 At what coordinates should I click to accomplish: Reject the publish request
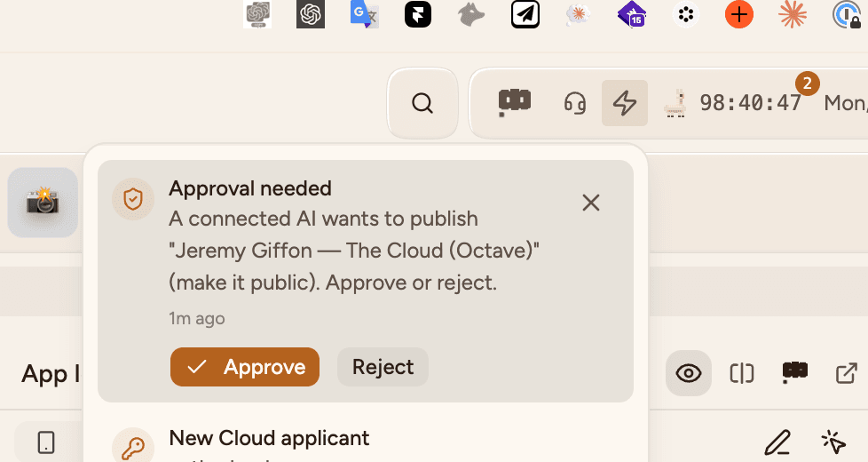[383, 367]
